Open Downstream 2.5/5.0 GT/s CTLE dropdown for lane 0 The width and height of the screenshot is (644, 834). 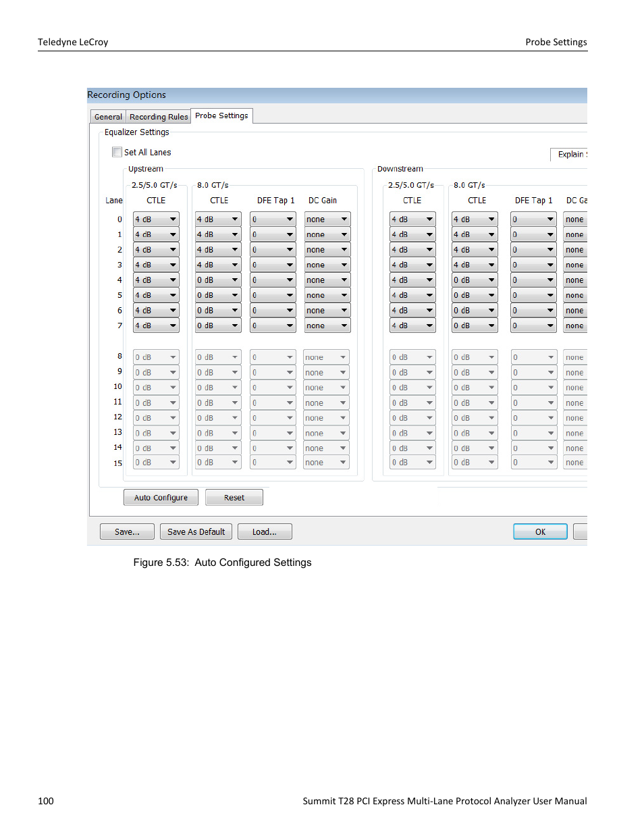pos(412,219)
